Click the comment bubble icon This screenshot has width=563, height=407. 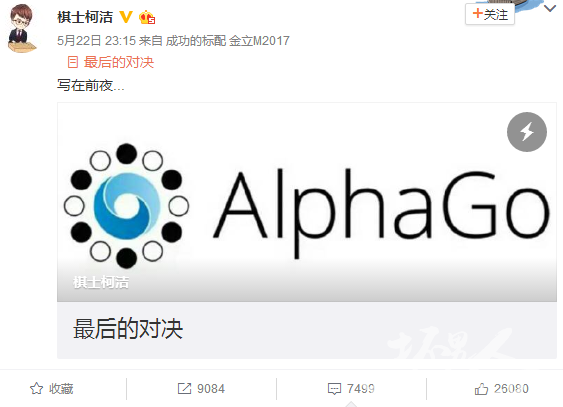[334, 389]
